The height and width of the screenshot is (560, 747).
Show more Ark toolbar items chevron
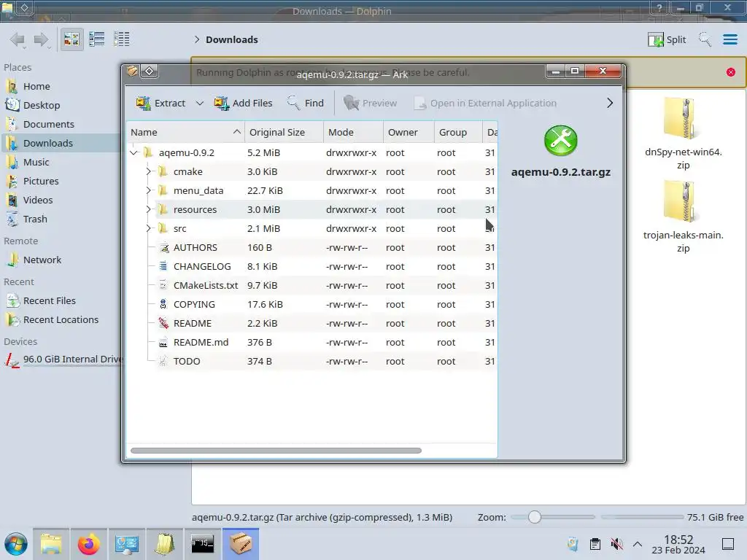tap(610, 103)
